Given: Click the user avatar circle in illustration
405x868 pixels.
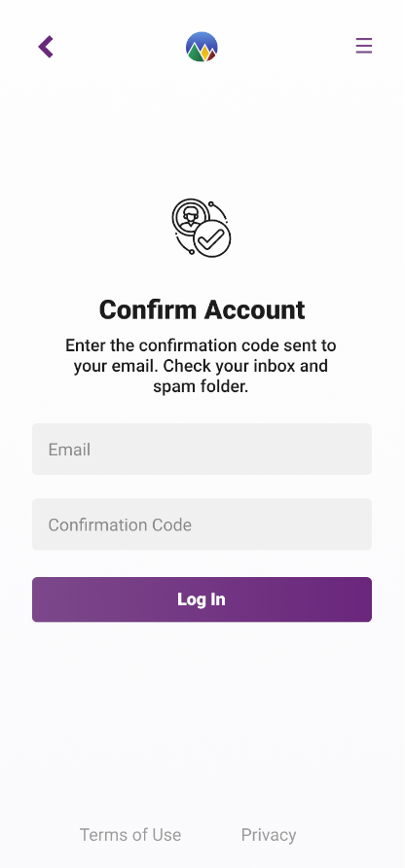Looking at the screenshot, I should [191, 218].
